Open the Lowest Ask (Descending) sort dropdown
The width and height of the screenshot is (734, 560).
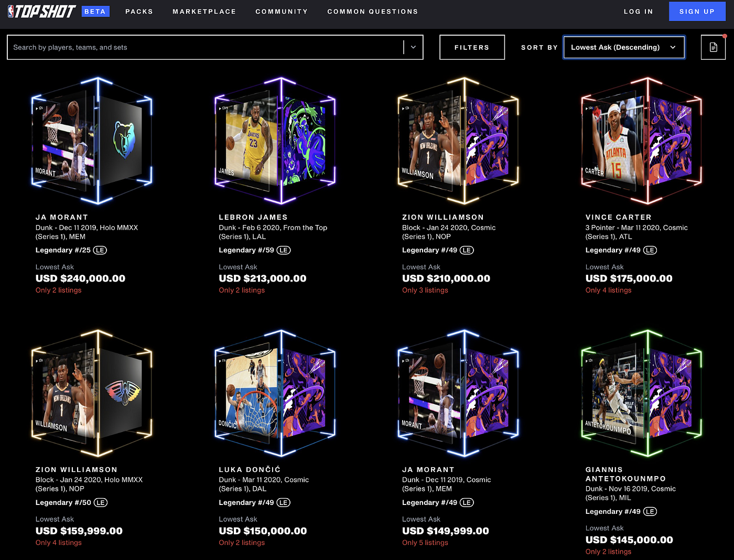click(x=624, y=47)
